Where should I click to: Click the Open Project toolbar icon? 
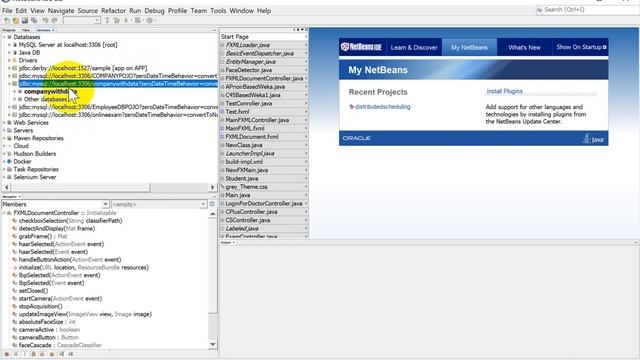click(25, 20)
